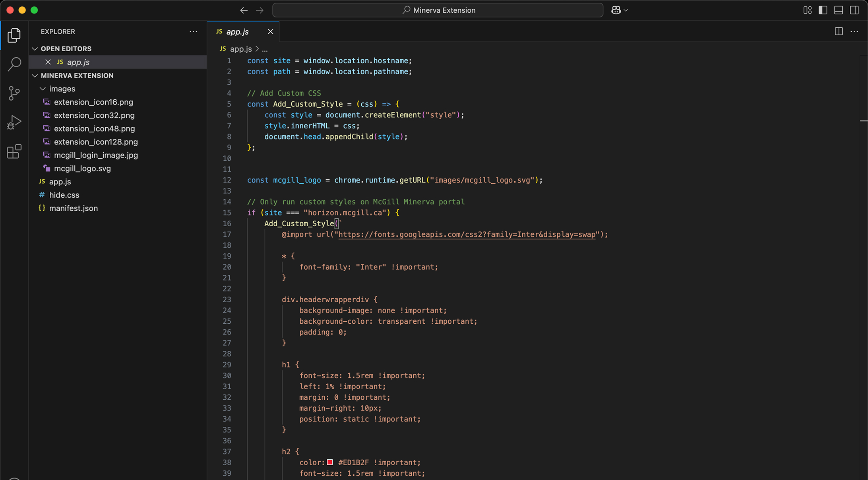Collapse the Minerva Extension section
Viewport: 868px width, 480px height.
point(35,76)
